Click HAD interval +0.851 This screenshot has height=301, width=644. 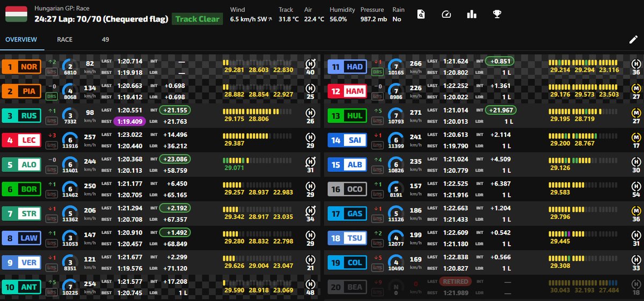click(500, 61)
